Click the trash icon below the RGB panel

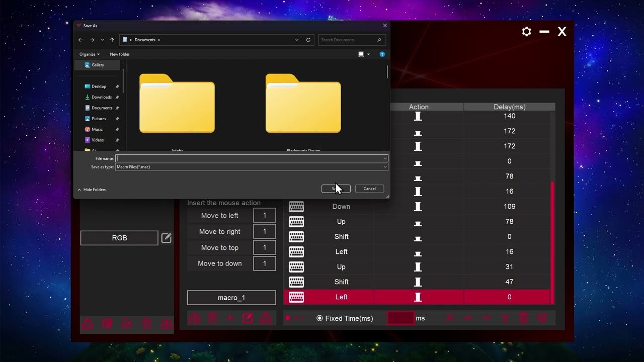tap(146, 324)
